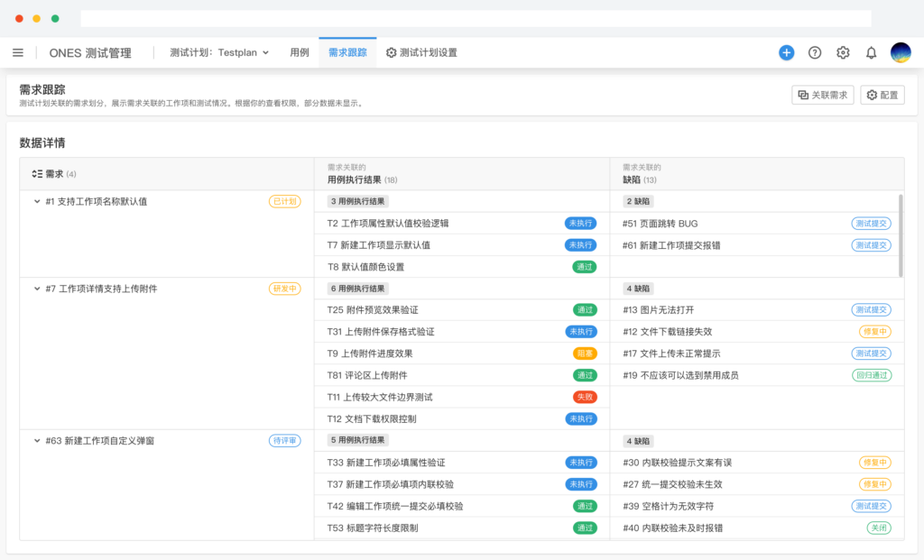924x560 pixels.
Task: Open the 测试计划设置 tab
Action: click(421, 52)
